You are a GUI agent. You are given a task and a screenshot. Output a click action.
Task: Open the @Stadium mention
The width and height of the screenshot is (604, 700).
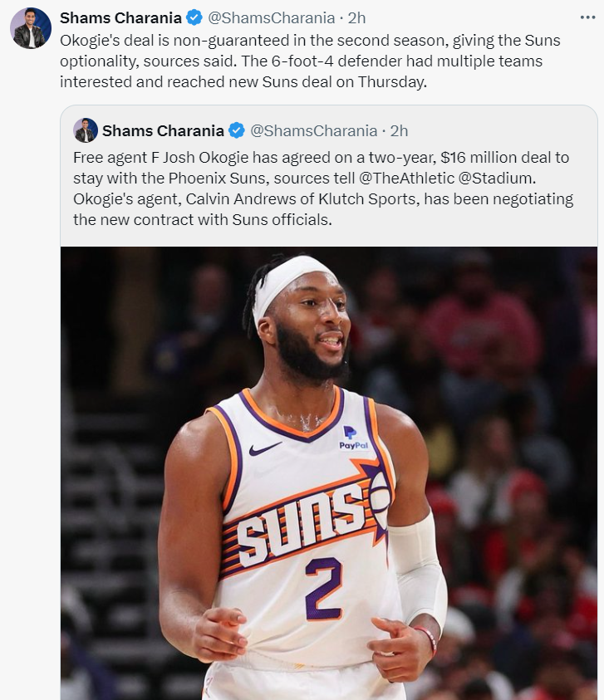click(x=496, y=179)
